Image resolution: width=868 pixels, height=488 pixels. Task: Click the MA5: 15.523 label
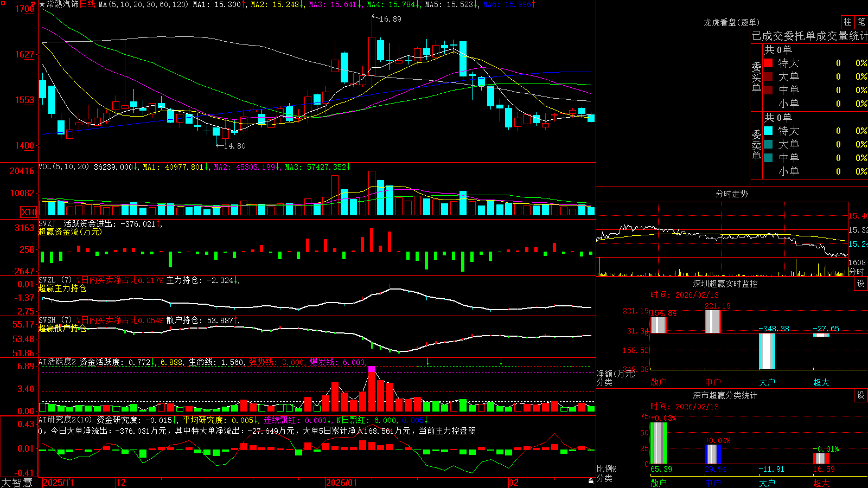tap(452, 4)
